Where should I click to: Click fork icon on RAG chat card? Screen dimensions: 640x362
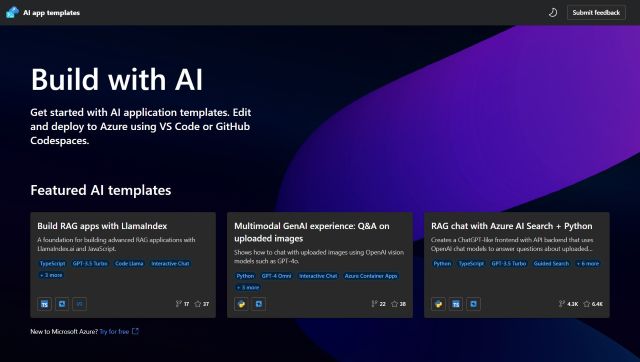click(562, 304)
